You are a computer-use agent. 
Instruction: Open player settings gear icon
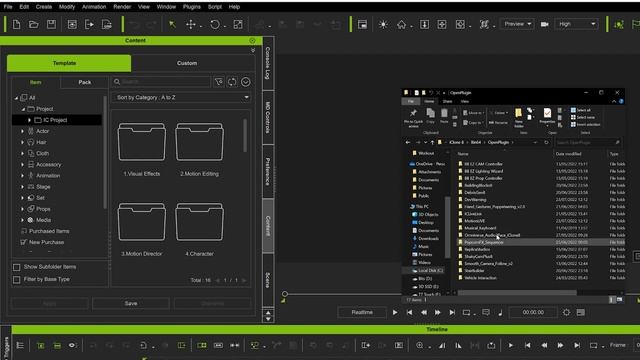coord(567,312)
